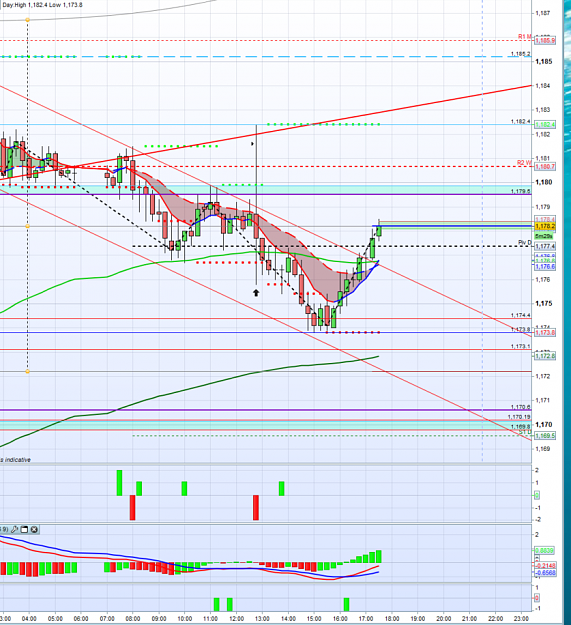Click the 1,180.7 R2 W price tag
This screenshot has height=625, width=571.
(x=545, y=167)
